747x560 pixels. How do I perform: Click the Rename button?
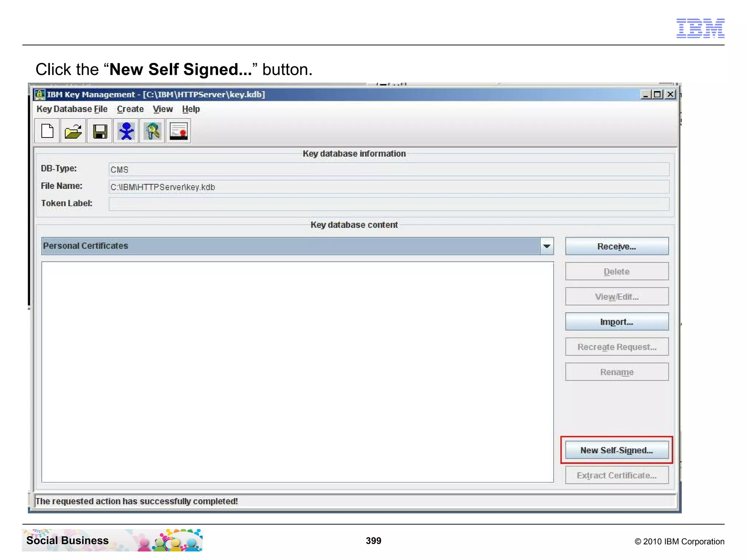click(x=617, y=372)
